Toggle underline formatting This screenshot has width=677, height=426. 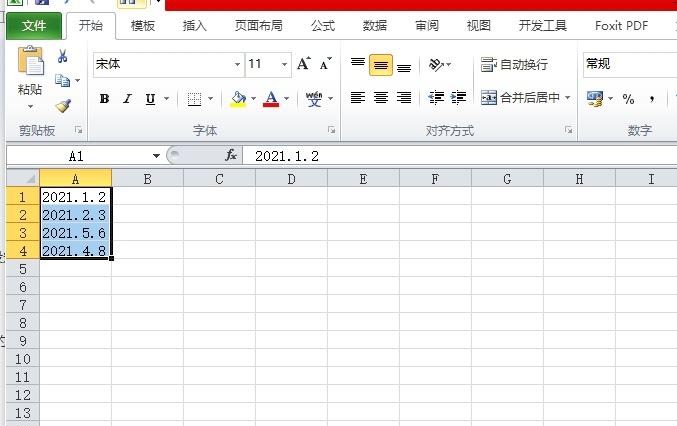coord(150,99)
